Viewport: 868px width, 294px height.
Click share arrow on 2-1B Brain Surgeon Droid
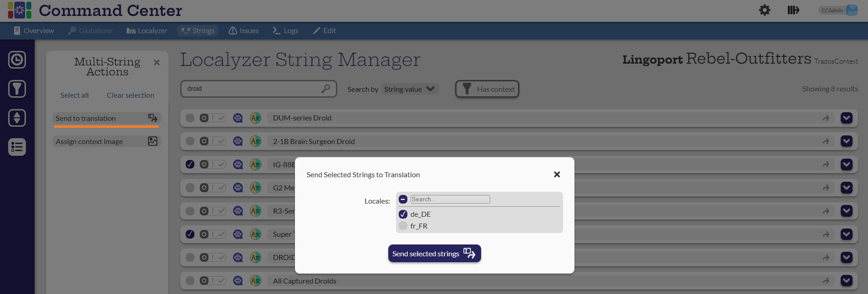click(826, 141)
